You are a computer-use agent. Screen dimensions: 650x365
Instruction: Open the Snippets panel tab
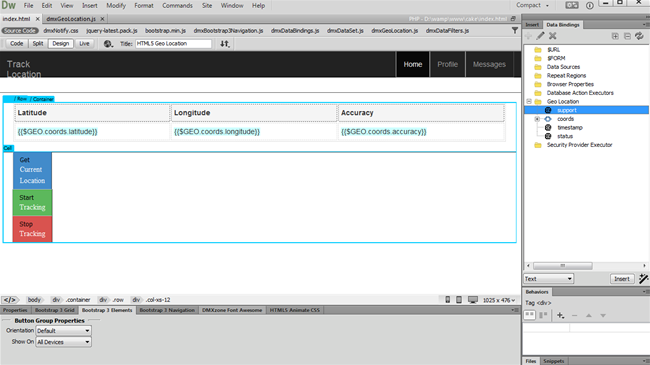[x=553, y=361]
